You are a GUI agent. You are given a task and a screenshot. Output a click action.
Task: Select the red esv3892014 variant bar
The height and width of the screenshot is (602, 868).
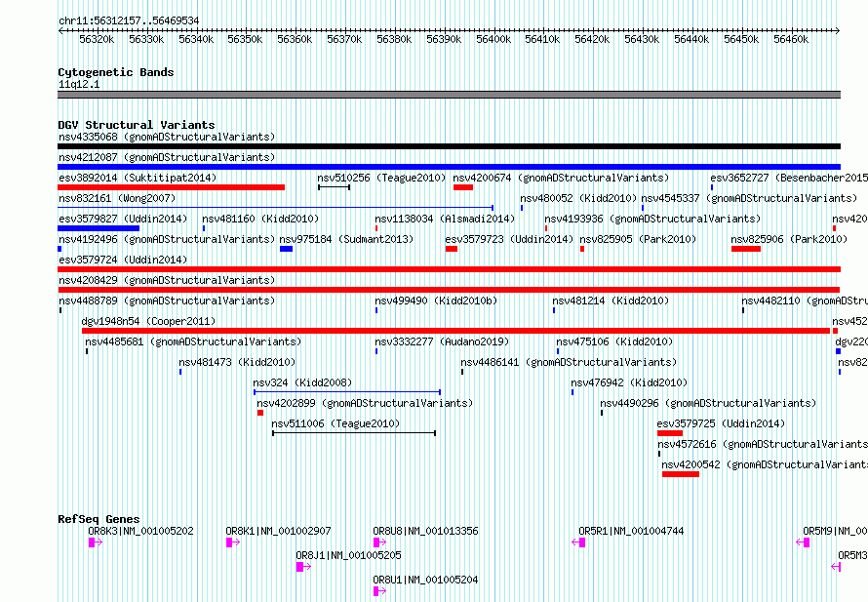[171, 187]
